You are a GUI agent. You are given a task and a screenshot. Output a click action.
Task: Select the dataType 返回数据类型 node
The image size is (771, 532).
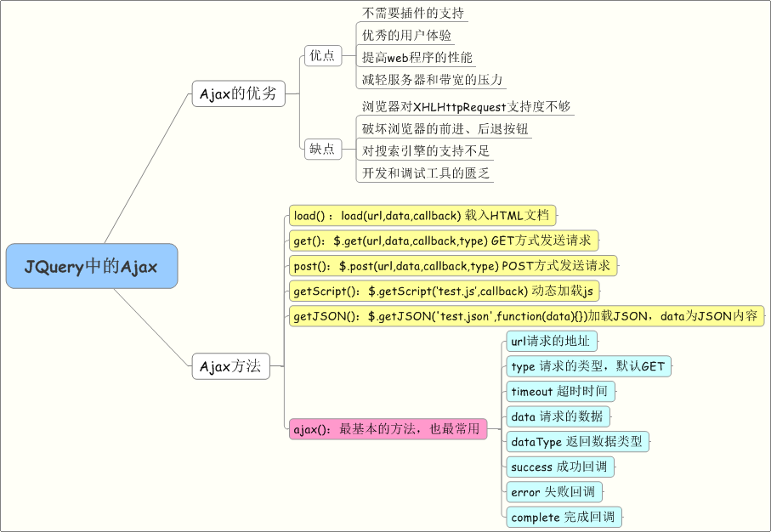click(578, 442)
